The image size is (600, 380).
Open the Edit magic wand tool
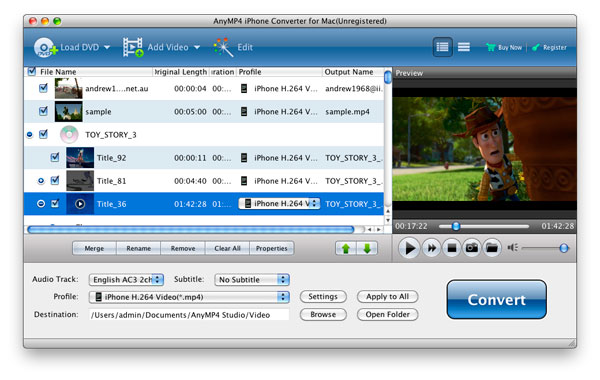[223, 47]
